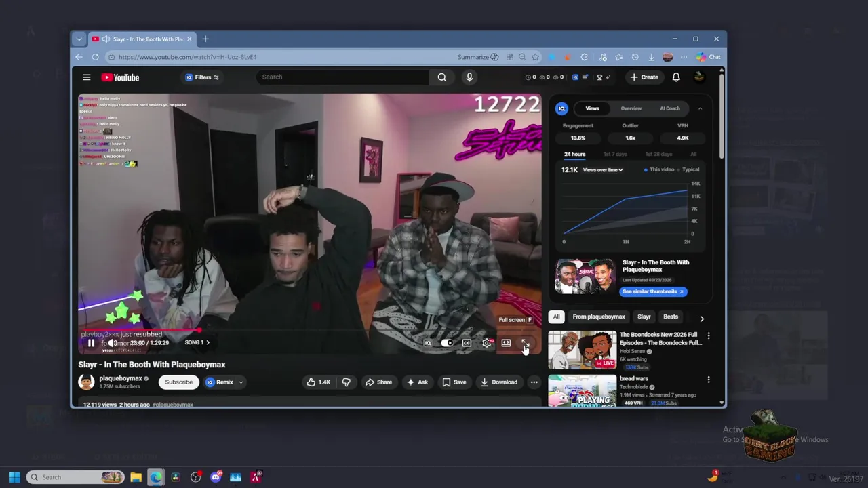Open options menu for bread wars video
The height and width of the screenshot is (488, 868).
[x=709, y=380]
